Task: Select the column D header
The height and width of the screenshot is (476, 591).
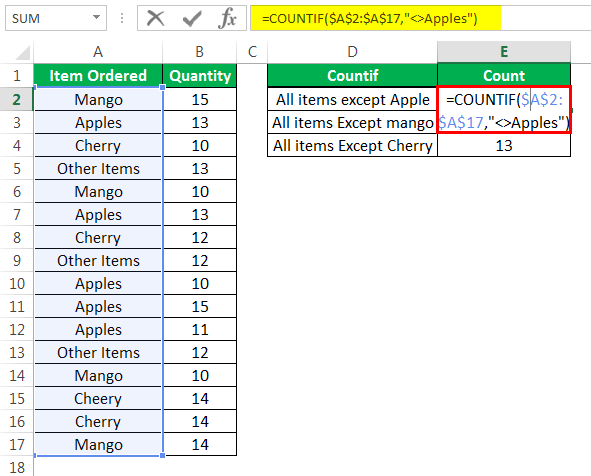Action: pos(352,52)
